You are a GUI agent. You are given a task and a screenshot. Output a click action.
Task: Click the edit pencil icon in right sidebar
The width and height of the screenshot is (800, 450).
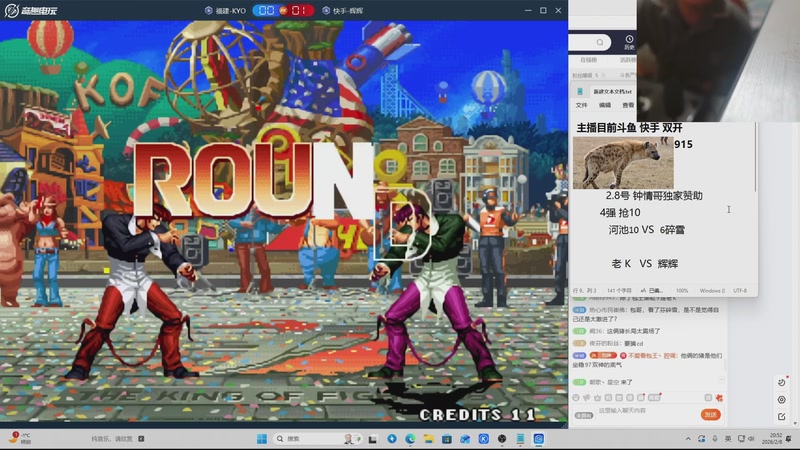(782, 417)
